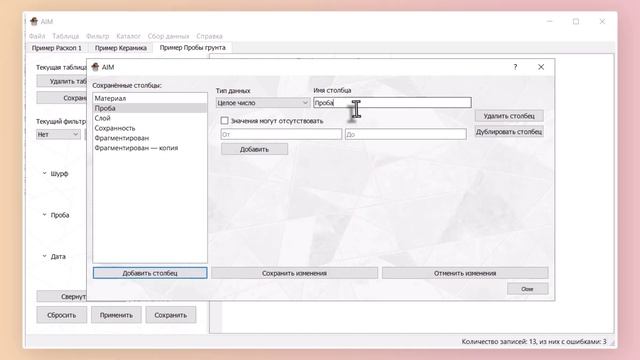Click Удалить столбец button
This screenshot has width=640, height=360.
coord(509,116)
